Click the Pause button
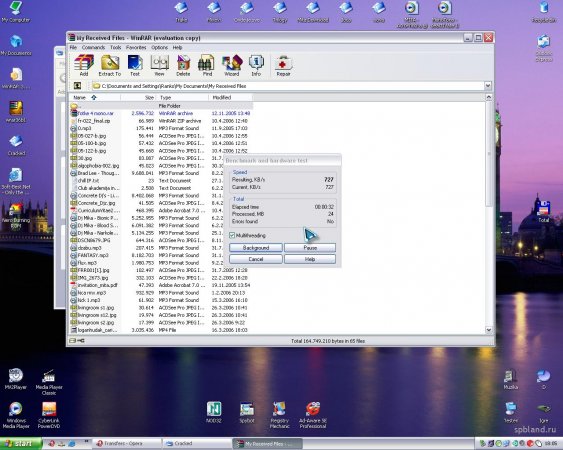This screenshot has height=450, width=563. 310,248
